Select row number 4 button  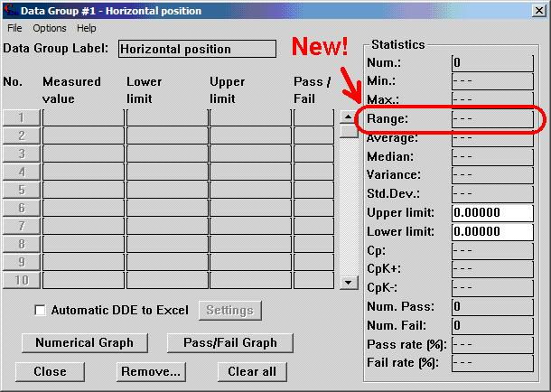(22, 173)
